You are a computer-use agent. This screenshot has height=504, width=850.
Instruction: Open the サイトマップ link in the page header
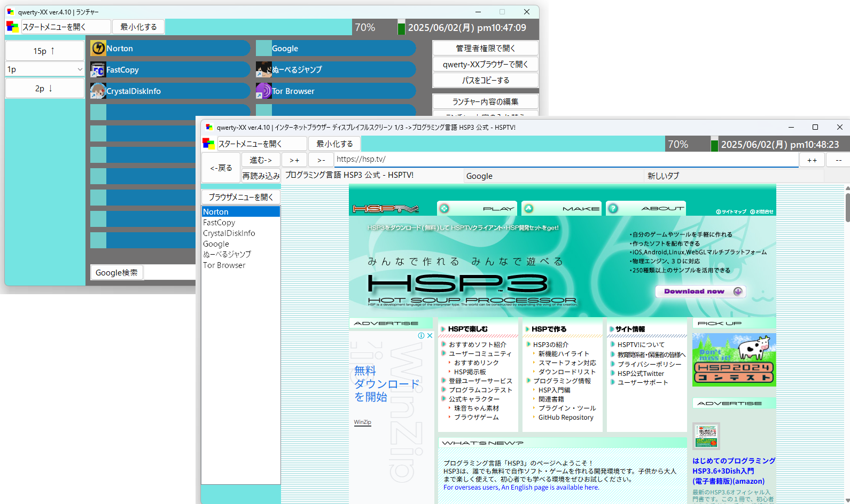(731, 212)
